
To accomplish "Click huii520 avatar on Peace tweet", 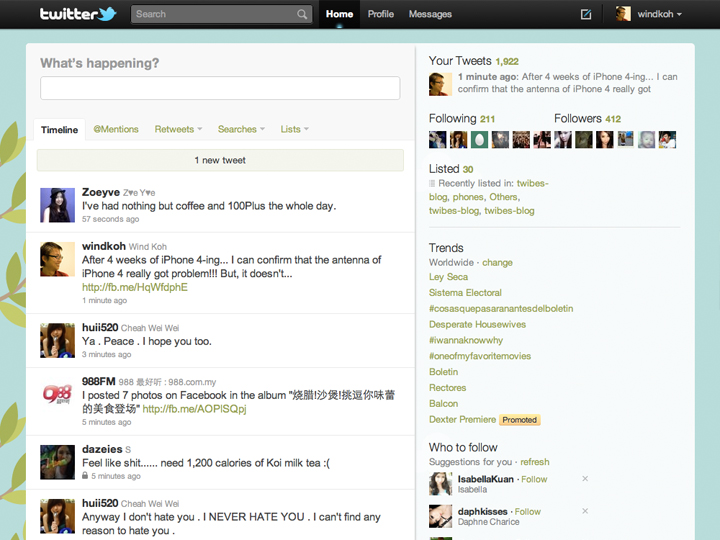I will (57, 340).
